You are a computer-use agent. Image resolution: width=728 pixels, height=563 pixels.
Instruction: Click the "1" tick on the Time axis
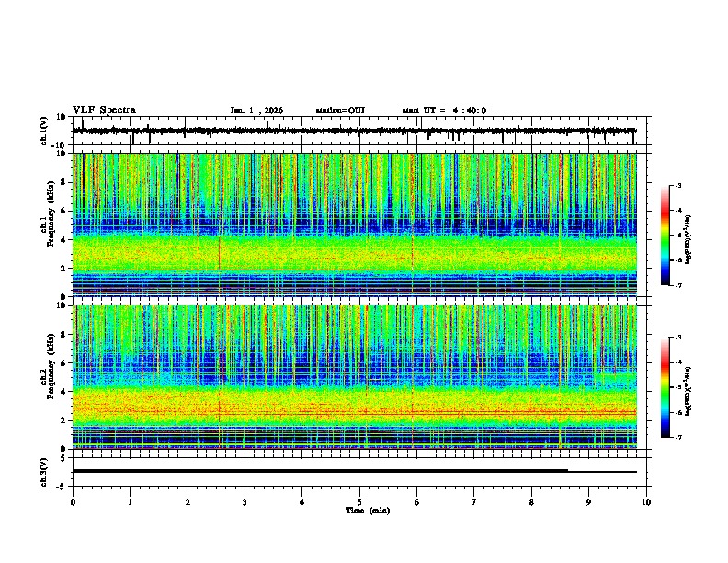pyautogui.click(x=130, y=502)
